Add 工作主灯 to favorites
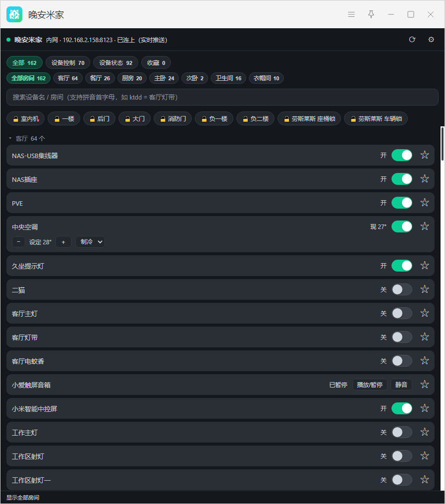Image resolution: width=445 pixels, height=504 pixels. [425, 432]
